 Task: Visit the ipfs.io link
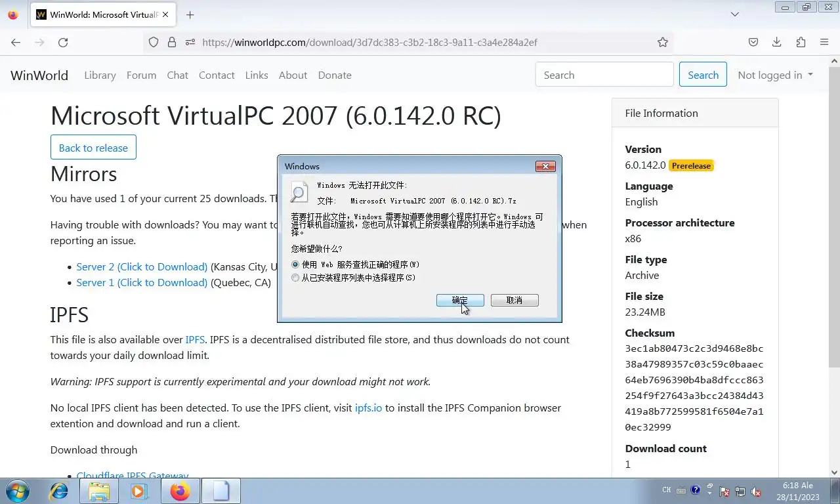click(x=368, y=408)
